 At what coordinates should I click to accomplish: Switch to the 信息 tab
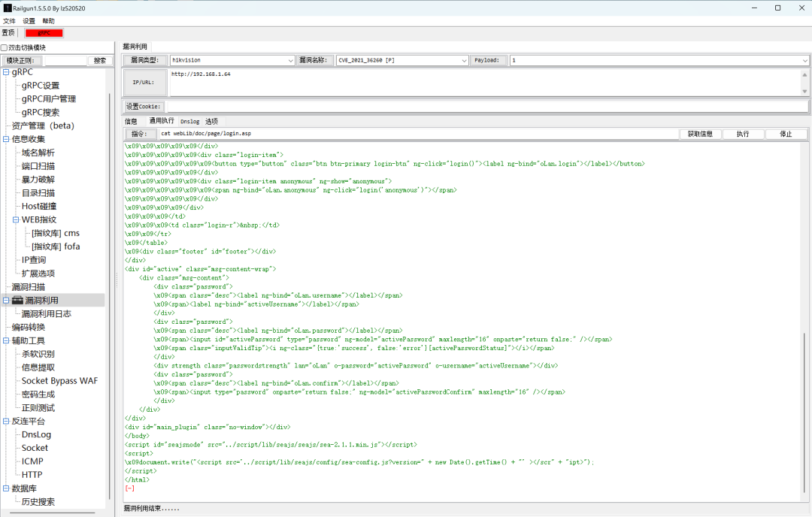tap(131, 121)
